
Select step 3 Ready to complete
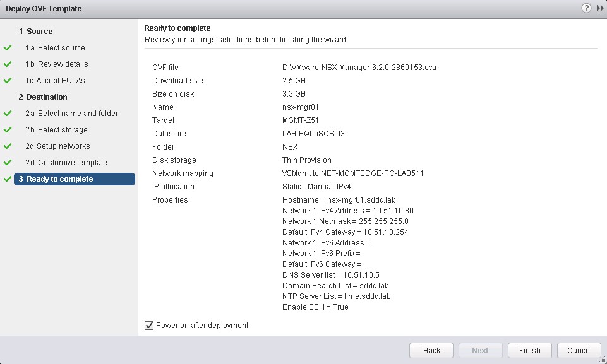(x=59, y=179)
